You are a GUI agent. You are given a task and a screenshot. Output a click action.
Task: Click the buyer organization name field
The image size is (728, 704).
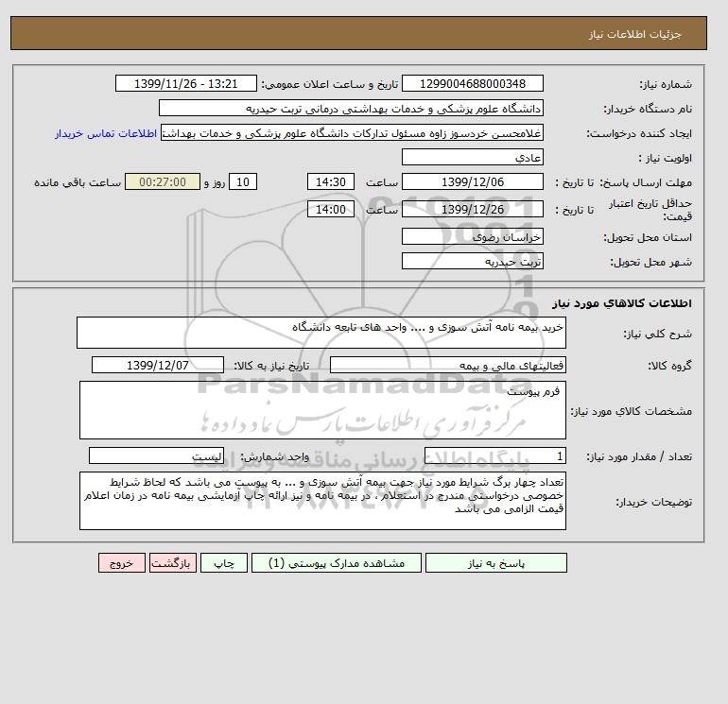[351, 108]
